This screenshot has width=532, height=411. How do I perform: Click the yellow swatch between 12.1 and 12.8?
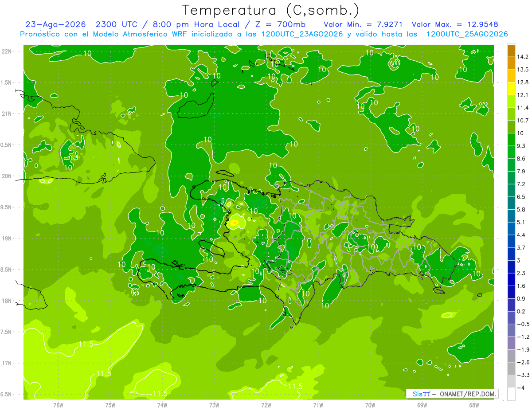pyautogui.click(x=511, y=89)
